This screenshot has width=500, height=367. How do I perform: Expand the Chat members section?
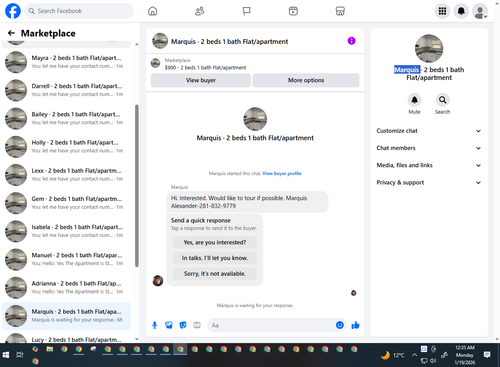429,148
